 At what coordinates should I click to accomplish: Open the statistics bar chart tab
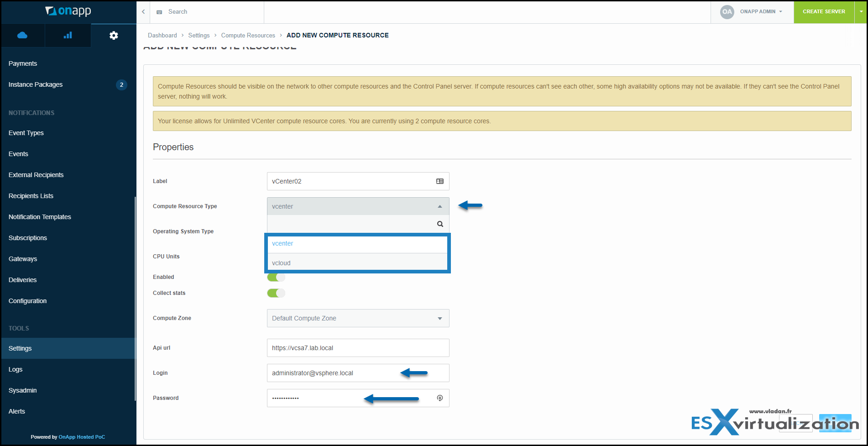tap(68, 35)
